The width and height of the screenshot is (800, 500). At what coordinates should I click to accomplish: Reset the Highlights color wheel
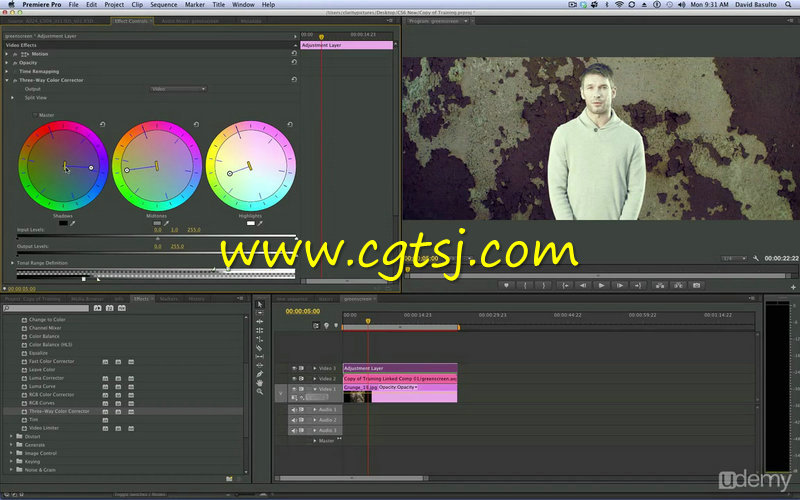tap(290, 124)
